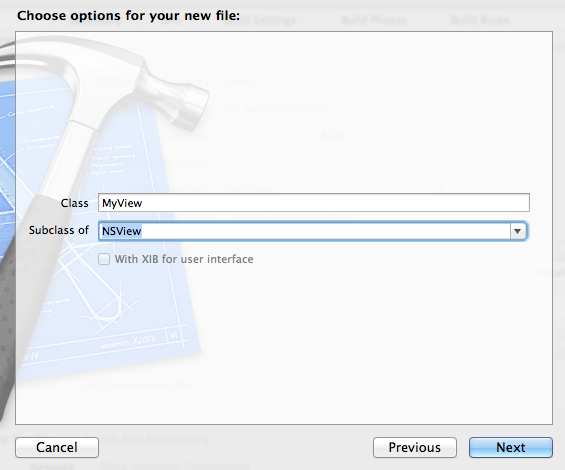Screen dimensions: 565x470
Task: Click the Class field label
Action: coord(74,203)
